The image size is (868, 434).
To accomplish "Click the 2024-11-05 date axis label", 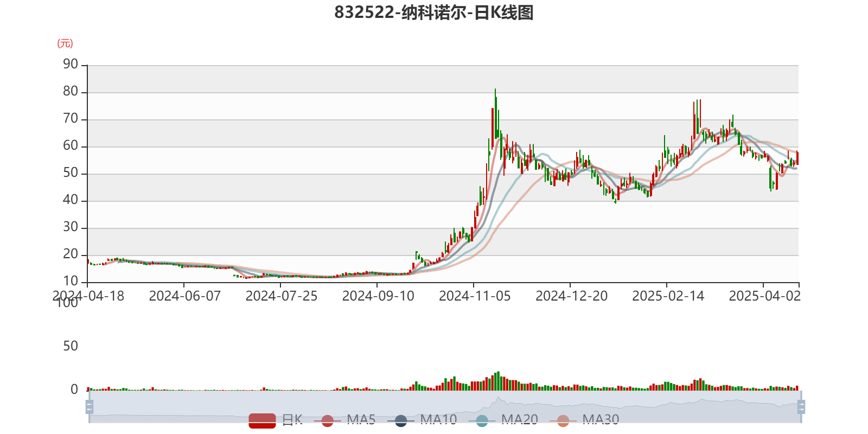I will click(474, 296).
